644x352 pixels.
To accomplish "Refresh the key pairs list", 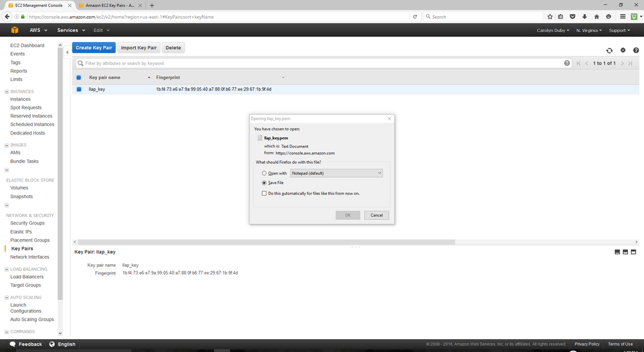I will click(x=609, y=50).
